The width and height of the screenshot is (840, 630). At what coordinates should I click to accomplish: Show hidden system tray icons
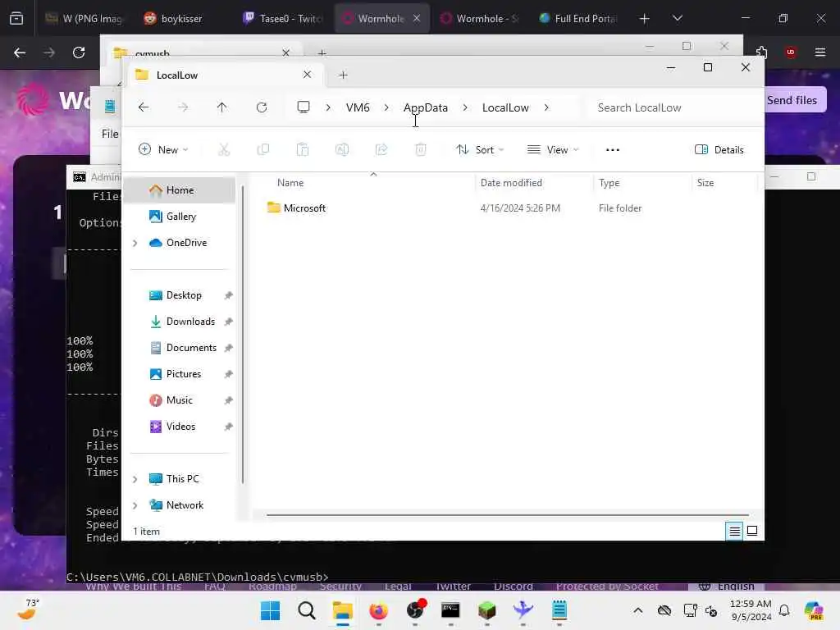637,610
